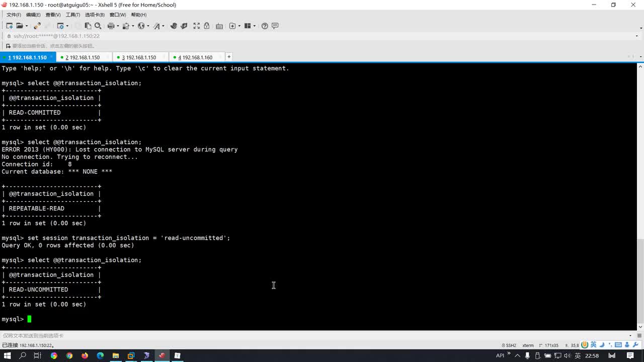Image resolution: width=644 pixels, height=362 pixels.
Task: Open the Windows notification center
Action: pyautogui.click(x=630, y=355)
